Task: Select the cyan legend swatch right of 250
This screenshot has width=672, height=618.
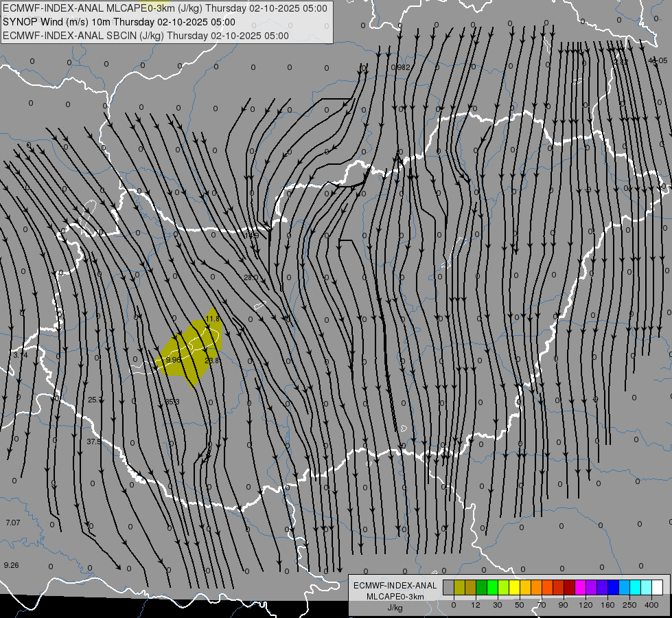Action: tap(635, 587)
